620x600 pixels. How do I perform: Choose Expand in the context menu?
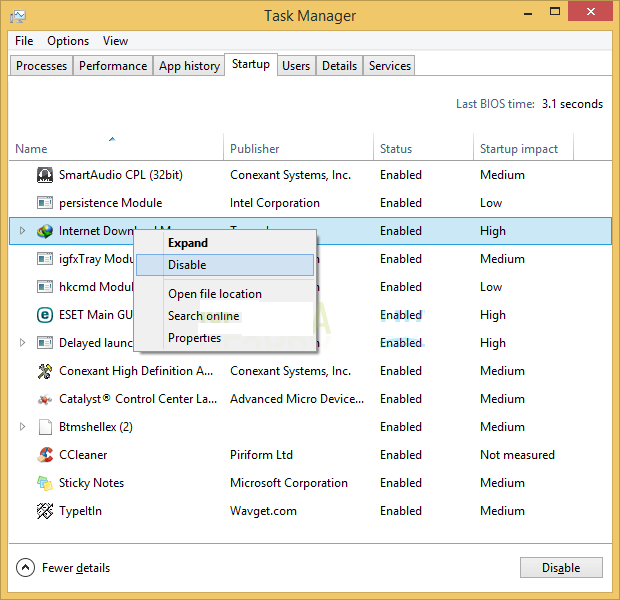point(225,243)
